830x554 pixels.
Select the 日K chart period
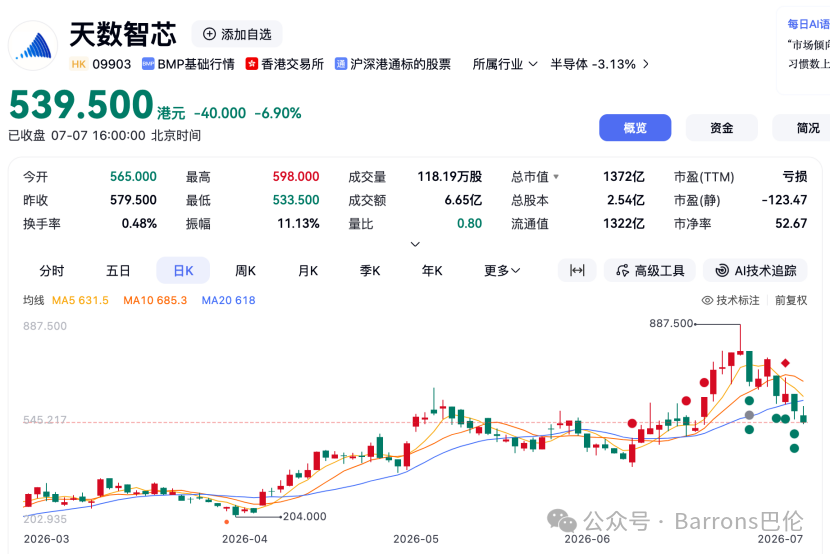pyautogui.click(x=183, y=271)
